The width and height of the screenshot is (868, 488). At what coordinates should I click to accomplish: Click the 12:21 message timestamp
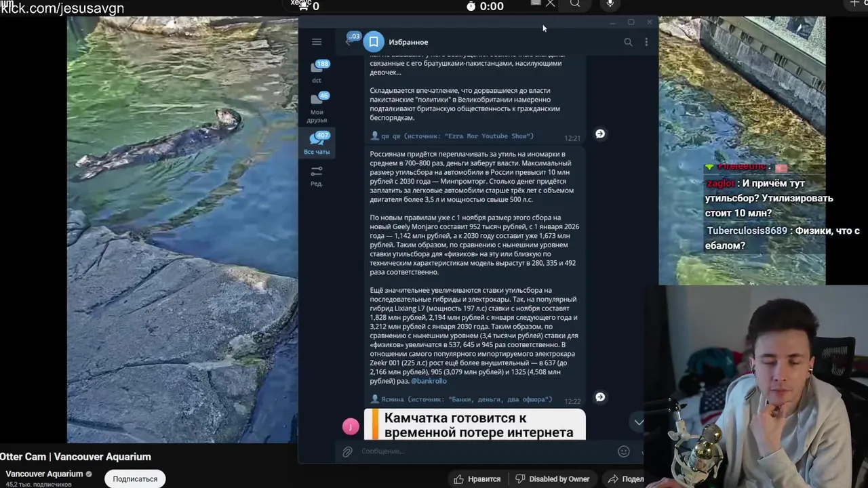tap(572, 138)
